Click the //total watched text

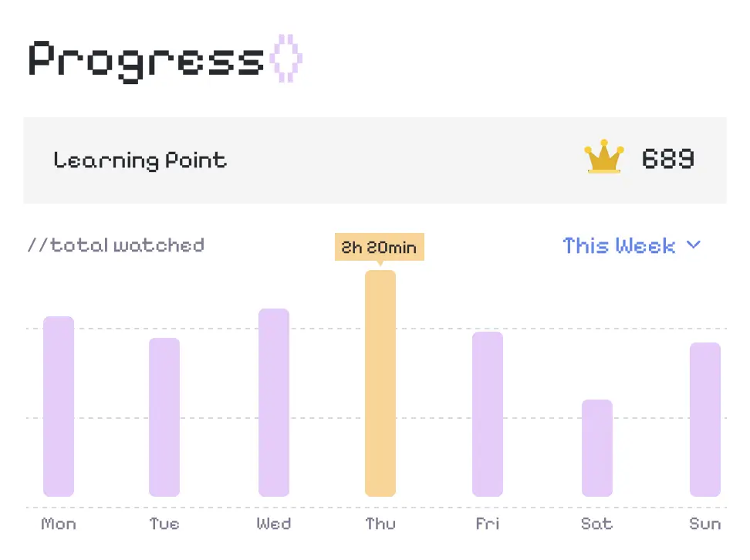tap(117, 245)
